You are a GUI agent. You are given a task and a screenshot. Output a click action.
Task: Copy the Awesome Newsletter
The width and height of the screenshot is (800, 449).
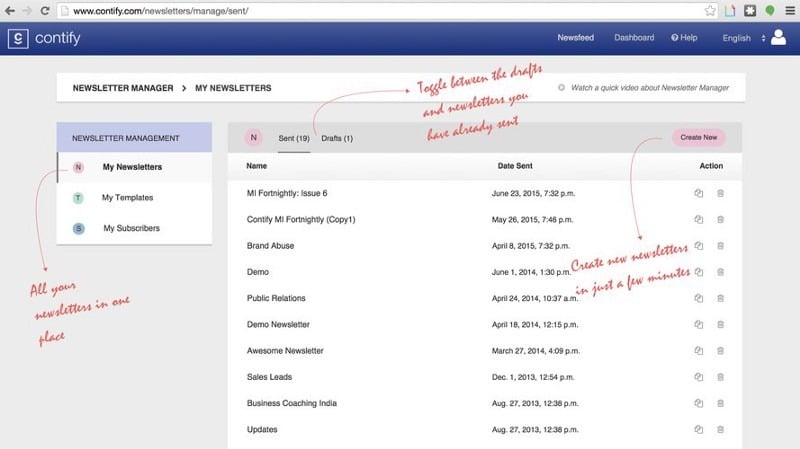point(698,351)
